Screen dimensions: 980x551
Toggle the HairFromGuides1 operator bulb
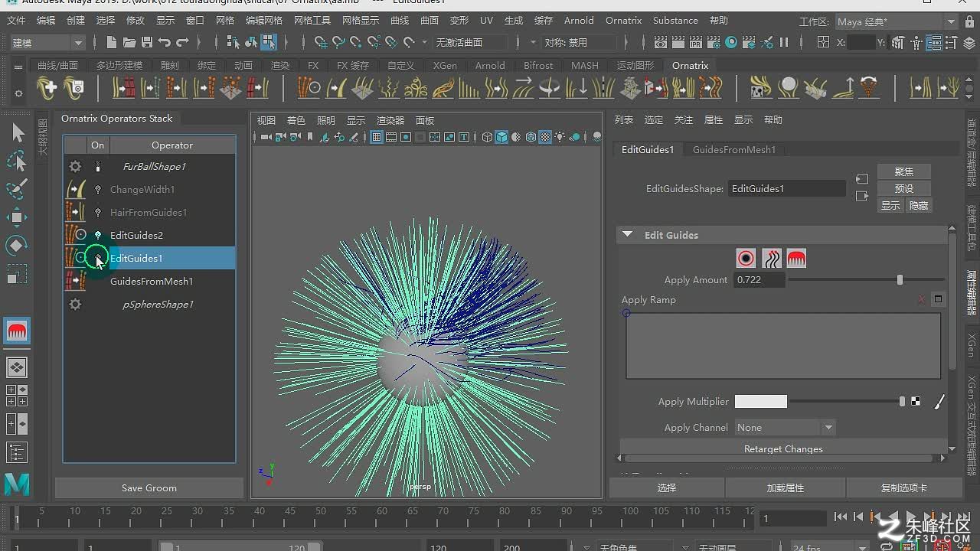pos(98,212)
